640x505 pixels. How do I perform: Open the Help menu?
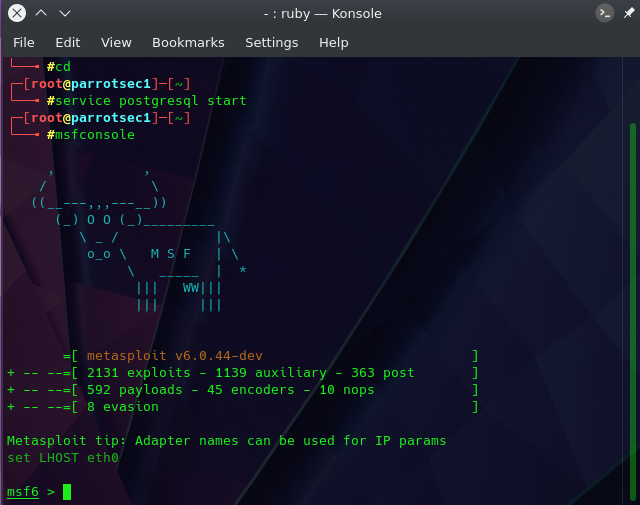pyautogui.click(x=333, y=42)
